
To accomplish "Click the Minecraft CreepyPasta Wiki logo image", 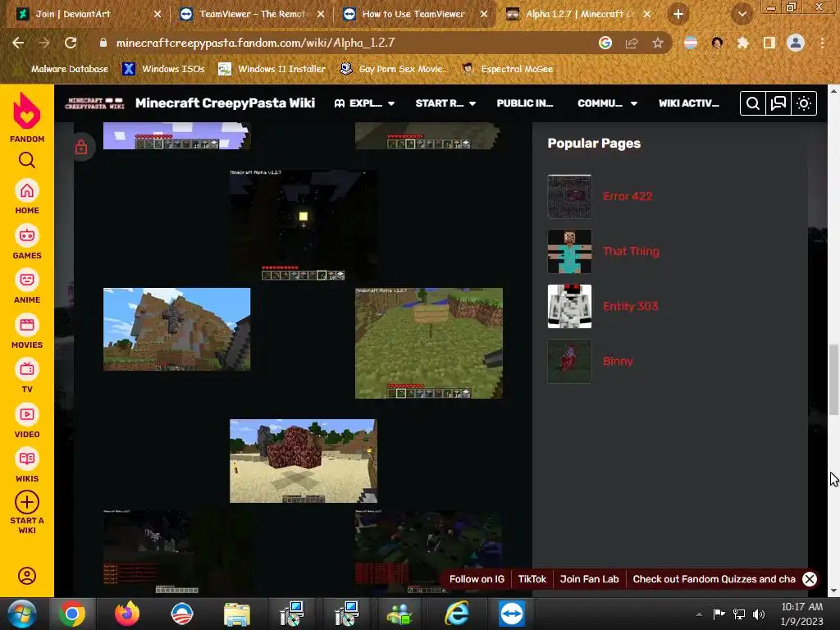I will point(94,103).
